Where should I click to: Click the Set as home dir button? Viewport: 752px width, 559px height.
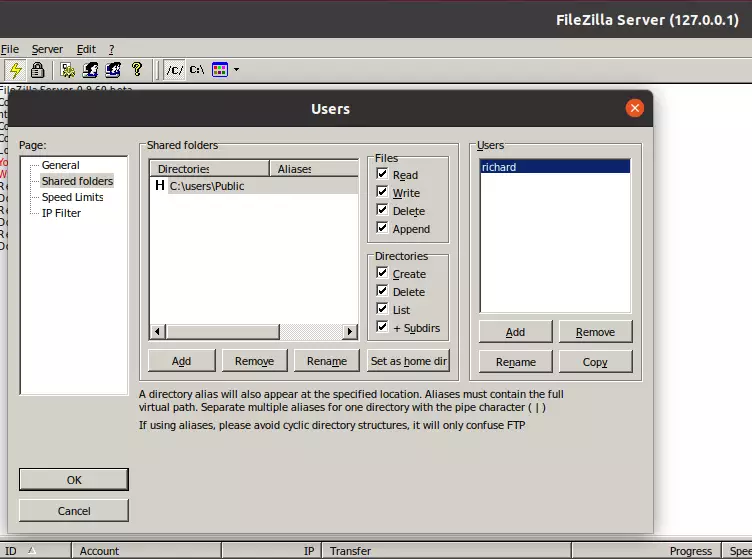[409, 361]
